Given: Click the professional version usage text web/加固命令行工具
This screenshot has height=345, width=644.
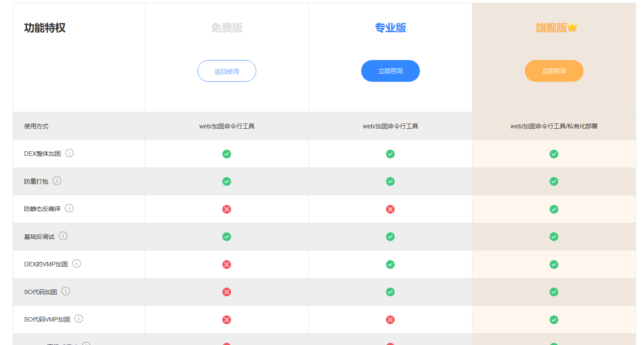Looking at the screenshot, I should tap(390, 126).
